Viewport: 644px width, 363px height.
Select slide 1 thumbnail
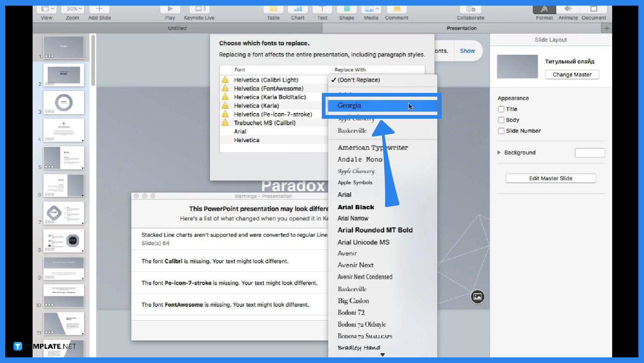click(64, 47)
